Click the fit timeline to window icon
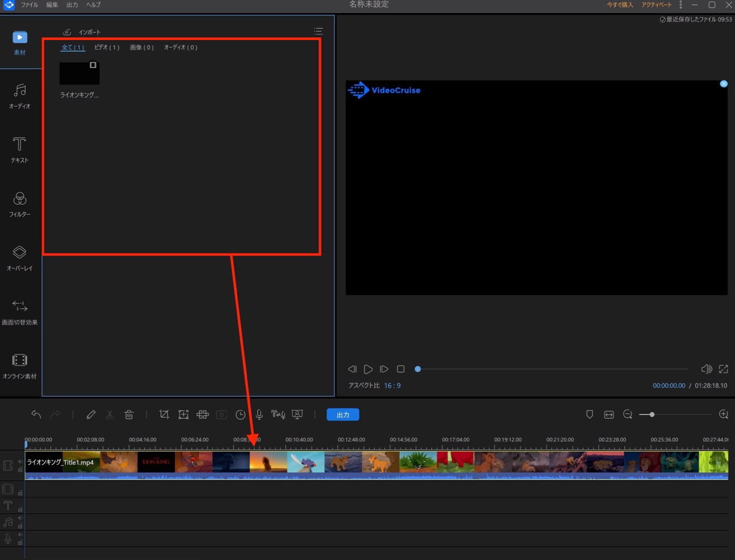This screenshot has height=560, width=735. coord(609,414)
